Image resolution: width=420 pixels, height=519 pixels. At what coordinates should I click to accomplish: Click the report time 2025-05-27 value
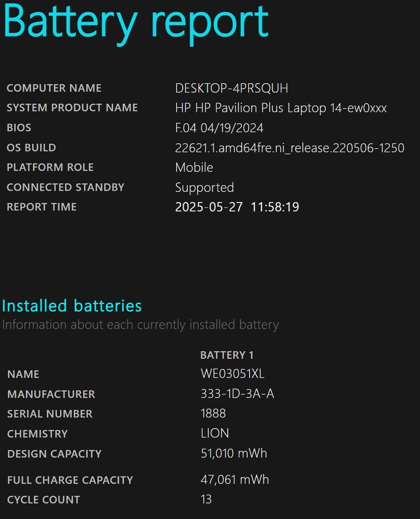click(x=237, y=207)
